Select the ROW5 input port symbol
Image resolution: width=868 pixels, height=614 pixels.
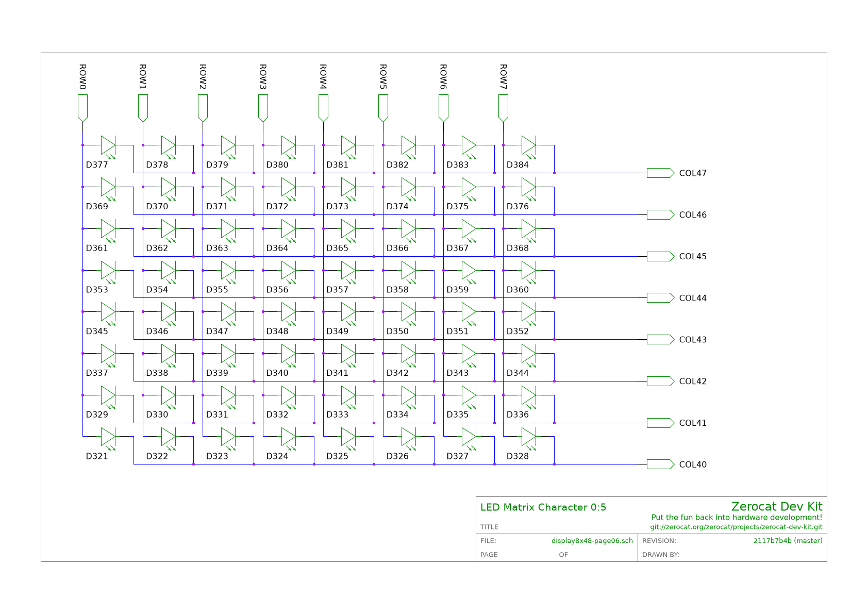383,108
